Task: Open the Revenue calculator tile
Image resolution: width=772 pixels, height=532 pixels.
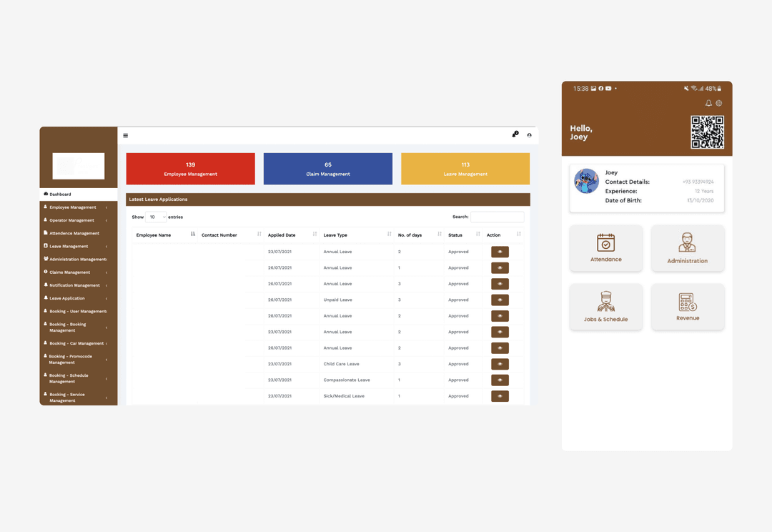Action: coord(687,307)
